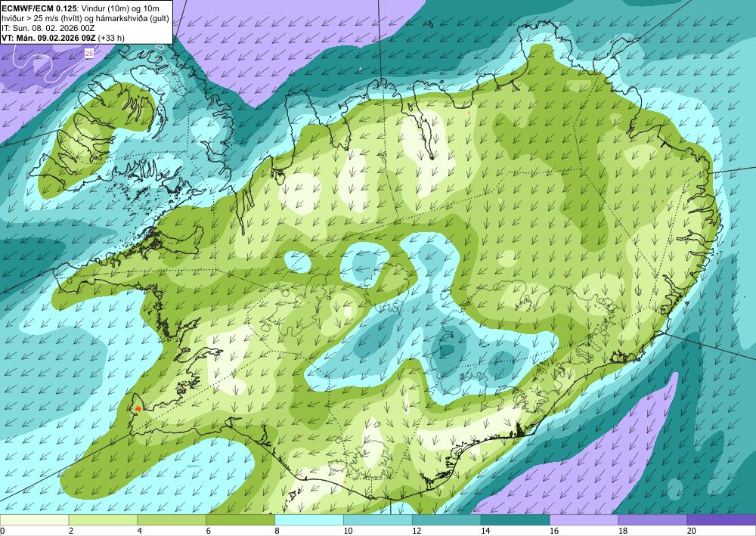The width and height of the screenshot is (756, 536).
Task: Click the light purple 16–18 legend swatch
Action: coord(584,520)
